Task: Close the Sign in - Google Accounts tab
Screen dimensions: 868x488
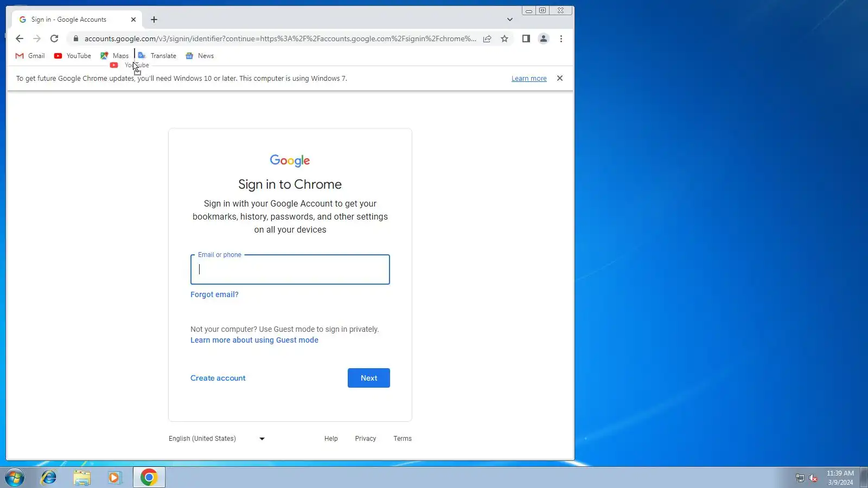Action: click(x=133, y=20)
